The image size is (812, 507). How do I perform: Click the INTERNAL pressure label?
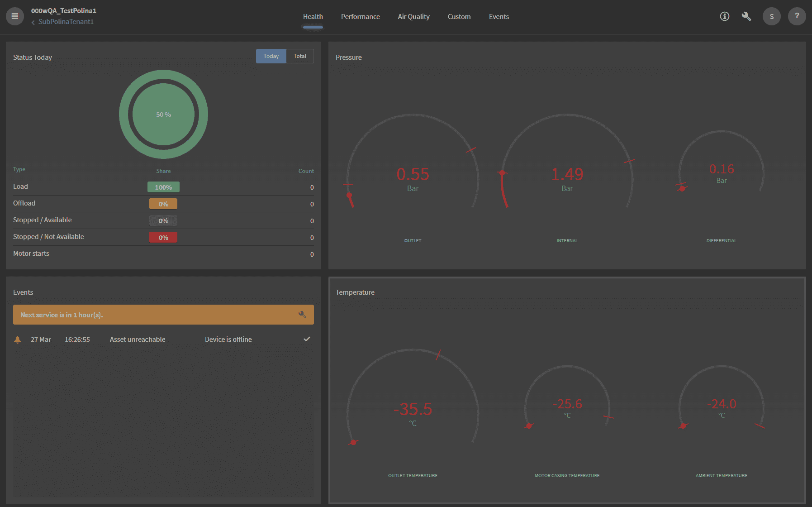(x=567, y=241)
